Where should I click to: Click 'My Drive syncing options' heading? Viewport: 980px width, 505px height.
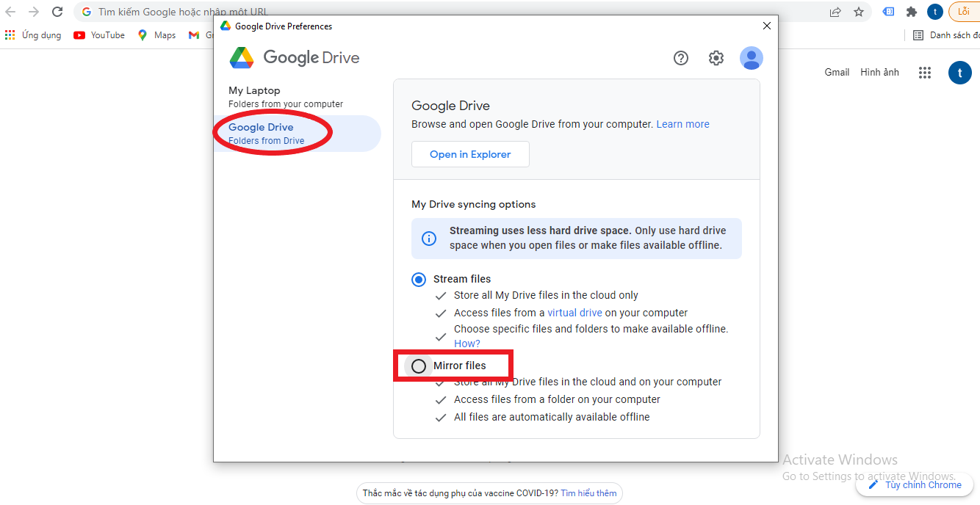474,204
